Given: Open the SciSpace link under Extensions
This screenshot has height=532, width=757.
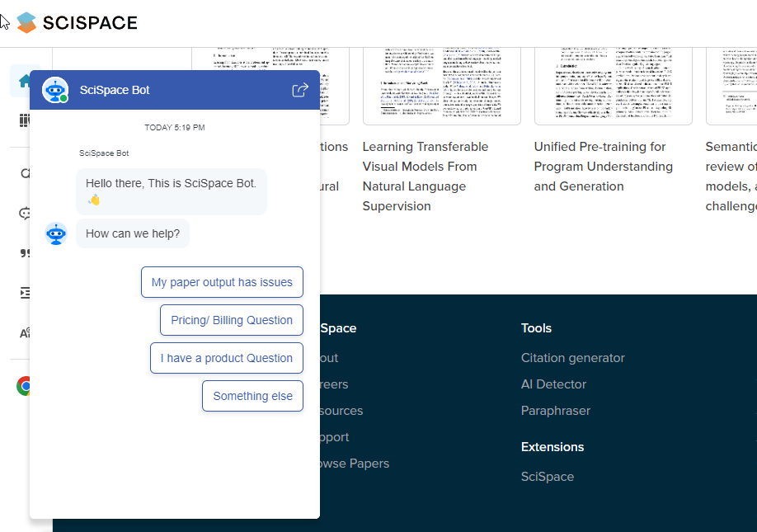Looking at the screenshot, I should click(548, 477).
